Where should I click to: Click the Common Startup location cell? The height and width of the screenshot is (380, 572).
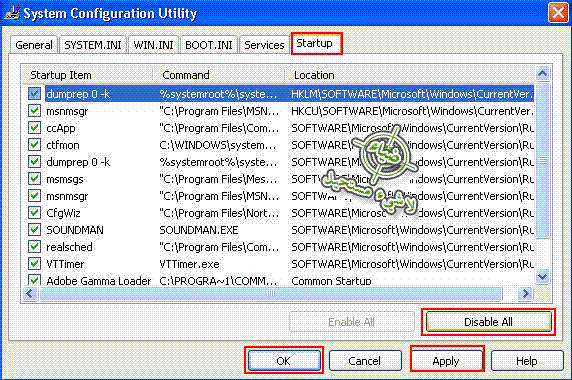pos(331,281)
